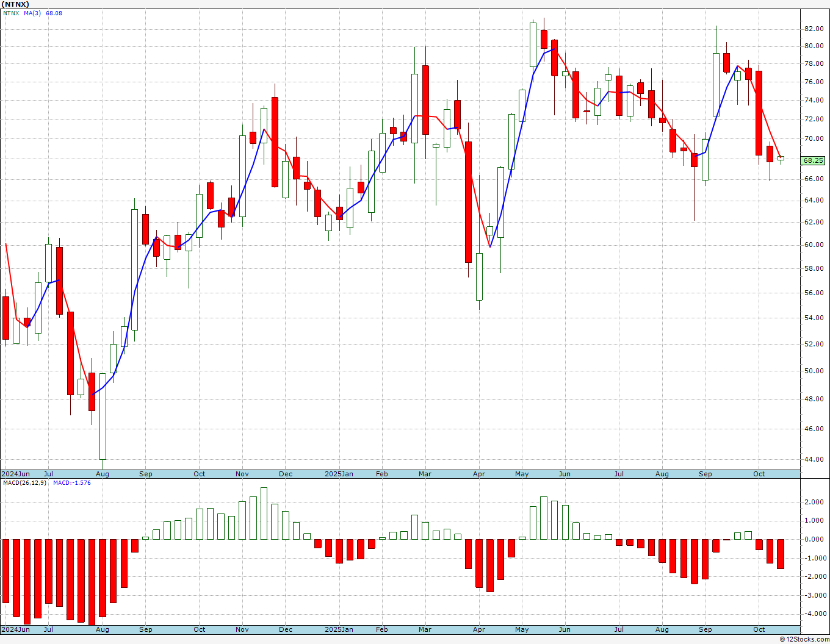This screenshot has width=830, height=644.
Task: Click Nov on the price chart time axis
Action: tap(242, 474)
